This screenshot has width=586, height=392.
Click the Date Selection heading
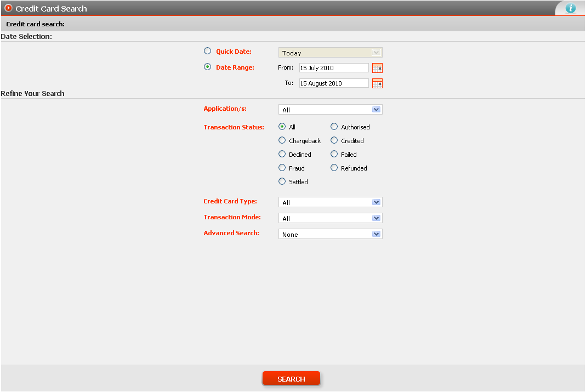tap(26, 37)
